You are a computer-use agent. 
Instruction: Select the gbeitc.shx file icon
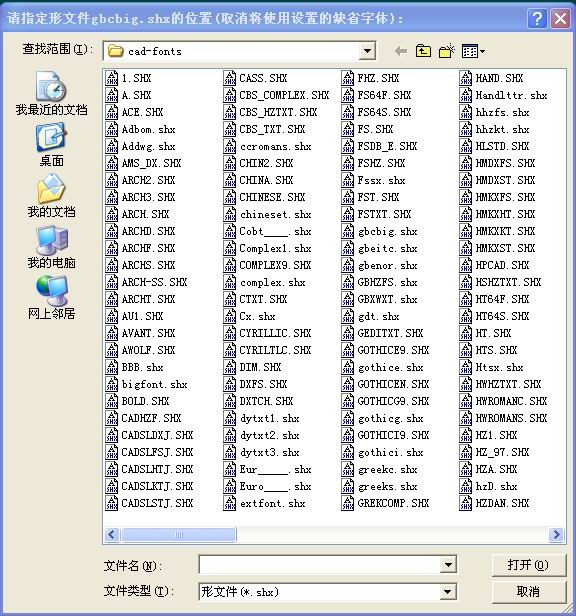click(x=348, y=248)
